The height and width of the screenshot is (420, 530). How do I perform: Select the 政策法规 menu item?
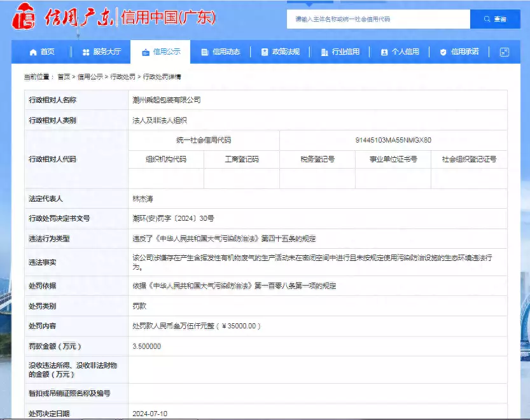pos(280,52)
